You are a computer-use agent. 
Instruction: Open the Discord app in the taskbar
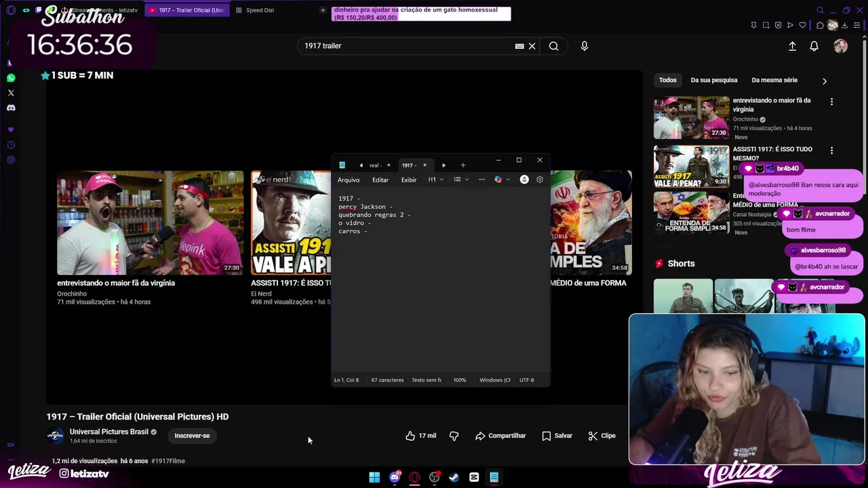click(395, 477)
